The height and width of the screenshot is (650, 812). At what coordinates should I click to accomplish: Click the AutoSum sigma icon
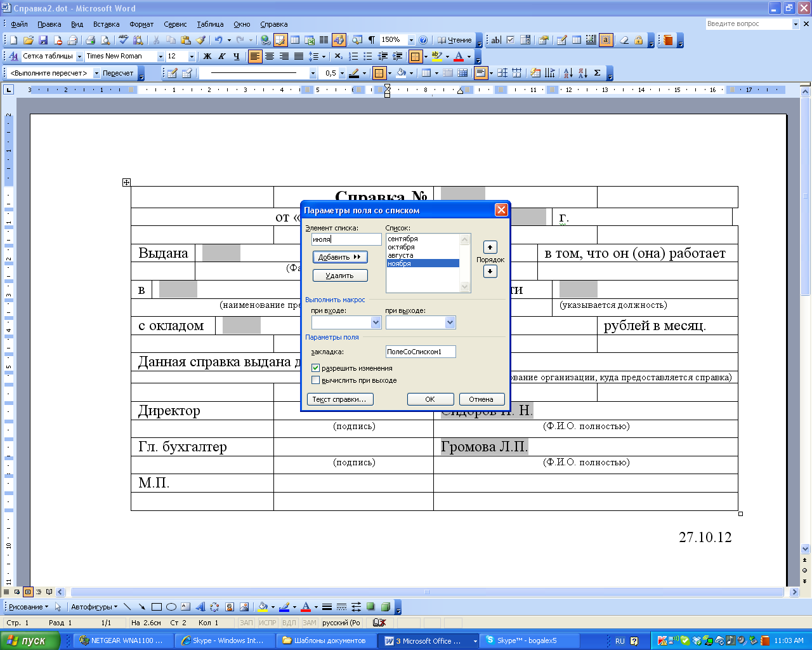click(x=597, y=73)
